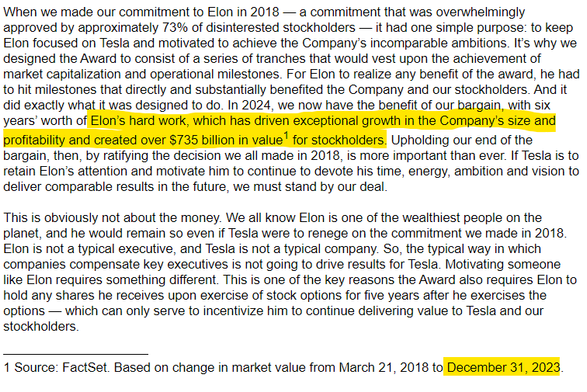Click the words "In 2024" in the first paragraph
The image size is (587, 392).
point(250,105)
